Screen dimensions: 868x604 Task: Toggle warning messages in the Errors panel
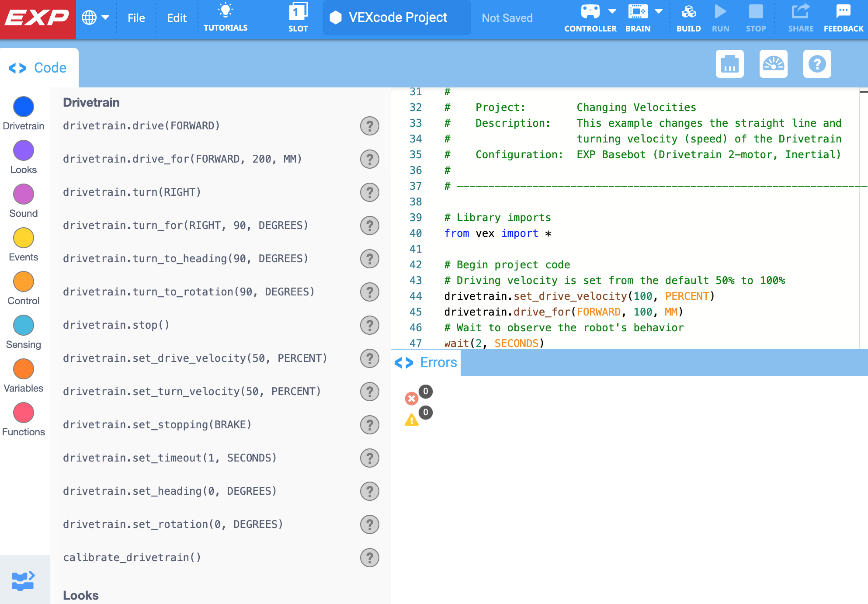[x=411, y=420]
